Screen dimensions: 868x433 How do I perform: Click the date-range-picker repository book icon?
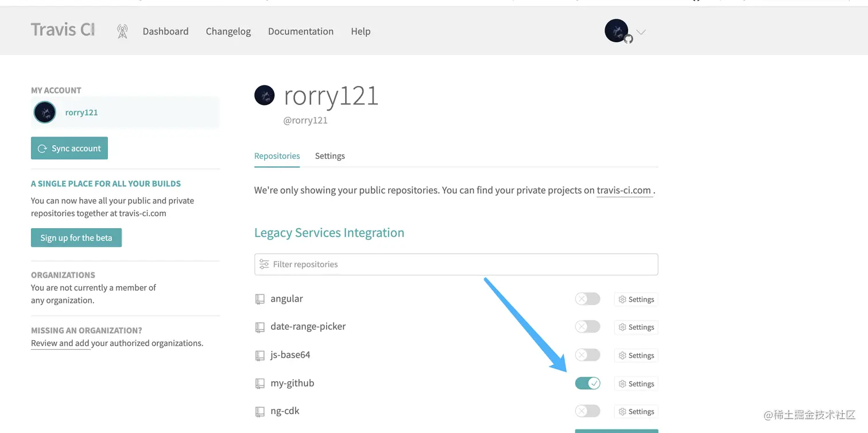[260, 327]
